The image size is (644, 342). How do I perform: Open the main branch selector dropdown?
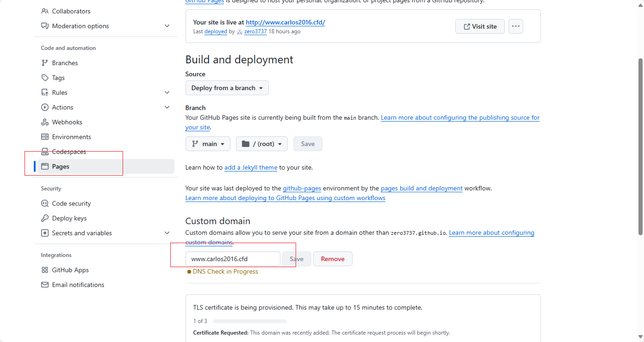(208, 144)
